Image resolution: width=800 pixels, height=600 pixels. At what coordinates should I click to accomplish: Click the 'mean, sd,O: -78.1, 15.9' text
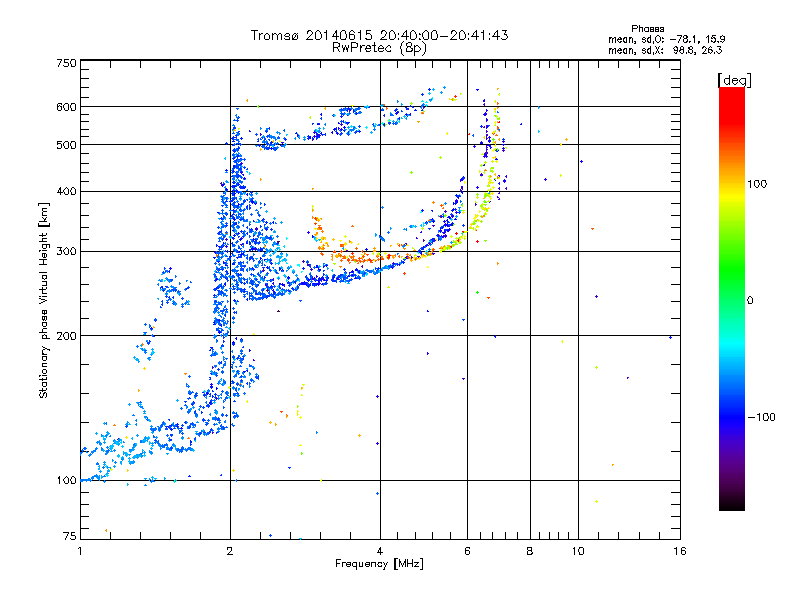666,39
